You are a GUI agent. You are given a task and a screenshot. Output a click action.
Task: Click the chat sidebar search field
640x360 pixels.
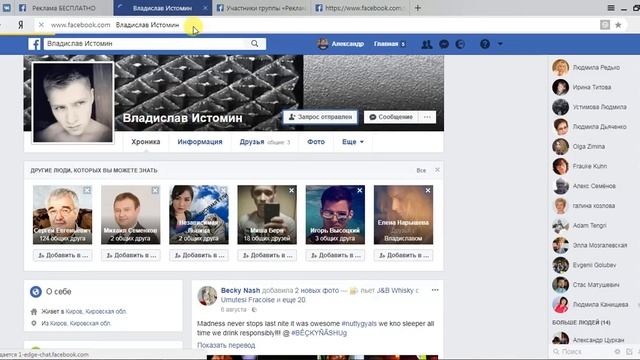tap(582, 352)
